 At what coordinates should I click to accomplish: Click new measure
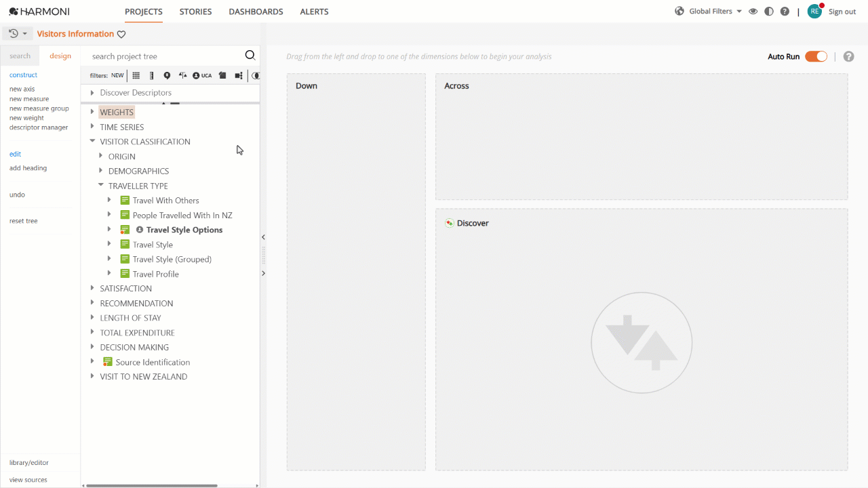(x=29, y=99)
